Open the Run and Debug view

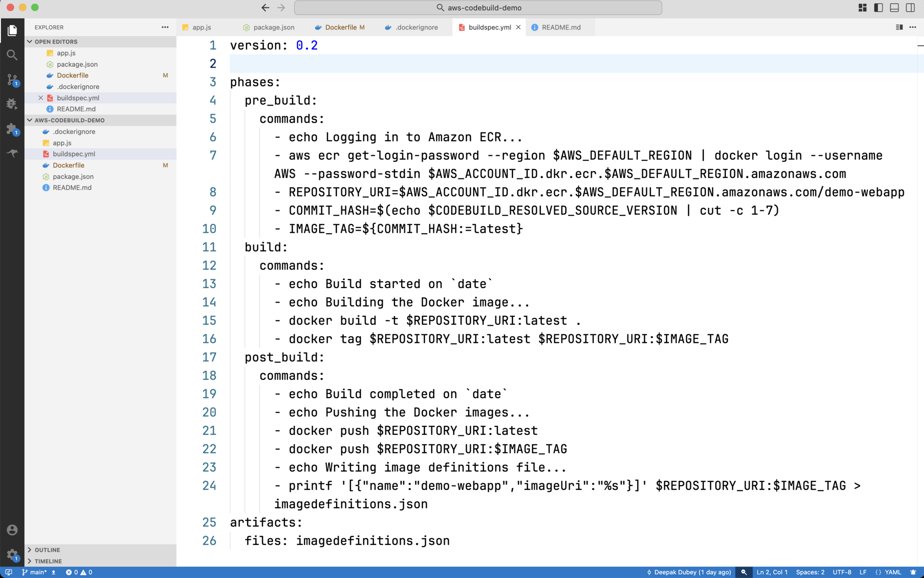point(12,104)
